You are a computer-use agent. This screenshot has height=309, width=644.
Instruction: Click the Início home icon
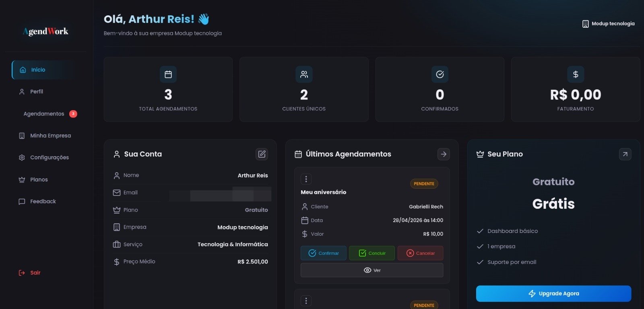[x=23, y=70]
